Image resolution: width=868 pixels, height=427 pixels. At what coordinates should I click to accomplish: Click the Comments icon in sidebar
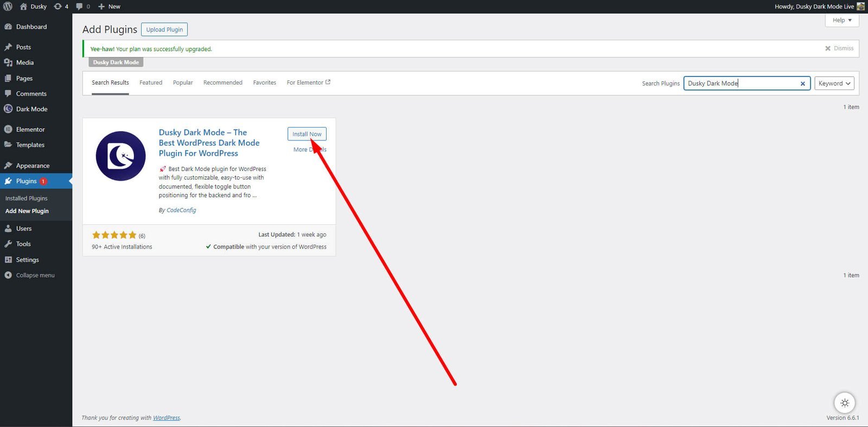point(8,93)
